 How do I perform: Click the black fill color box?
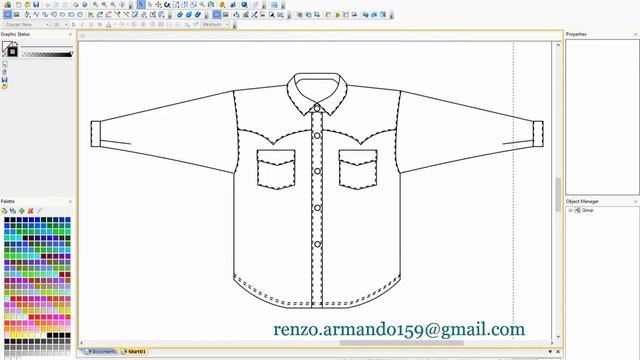coord(13,52)
